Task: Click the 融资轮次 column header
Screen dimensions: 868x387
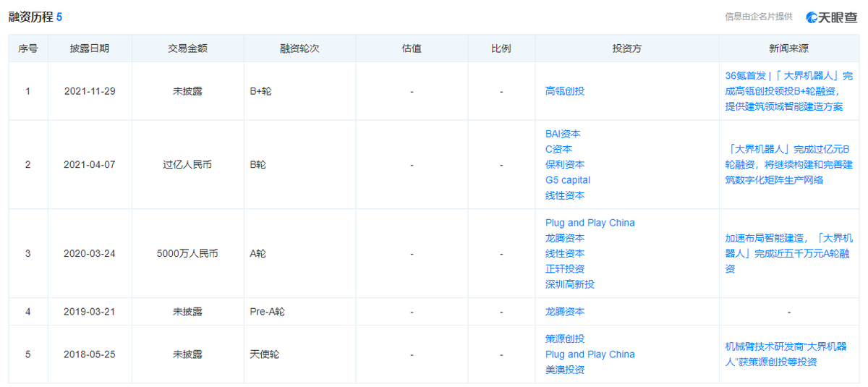Action: pos(299,49)
